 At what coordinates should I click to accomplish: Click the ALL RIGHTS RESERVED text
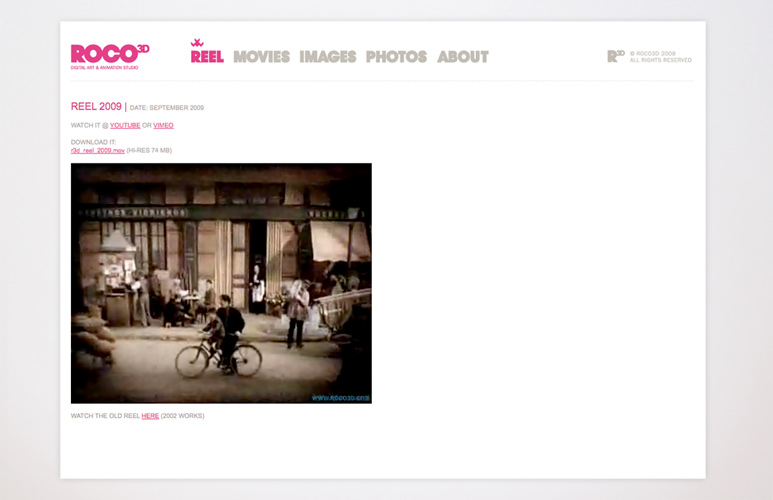click(x=661, y=60)
